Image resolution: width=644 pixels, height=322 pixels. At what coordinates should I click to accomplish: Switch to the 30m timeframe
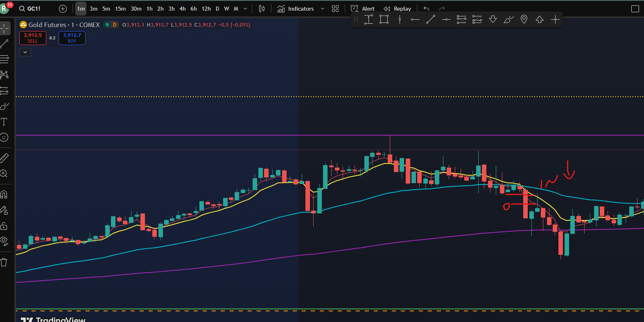point(136,9)
